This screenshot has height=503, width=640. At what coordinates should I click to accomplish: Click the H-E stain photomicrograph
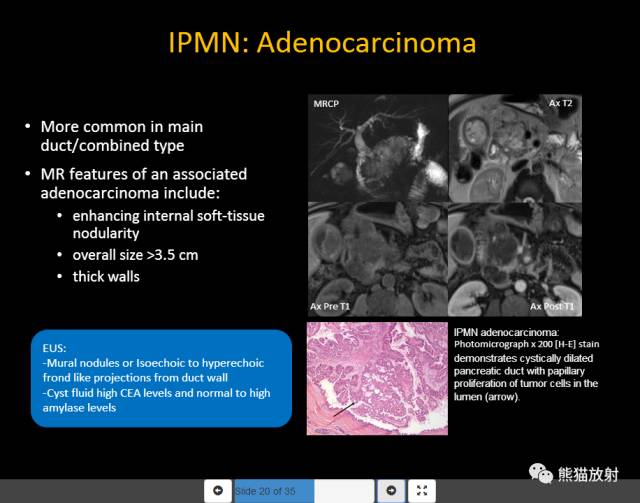click(377, 378)
